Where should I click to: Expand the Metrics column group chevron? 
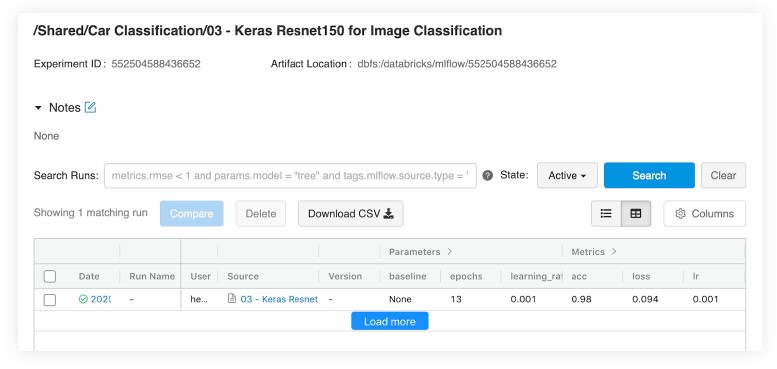[614, 252]
